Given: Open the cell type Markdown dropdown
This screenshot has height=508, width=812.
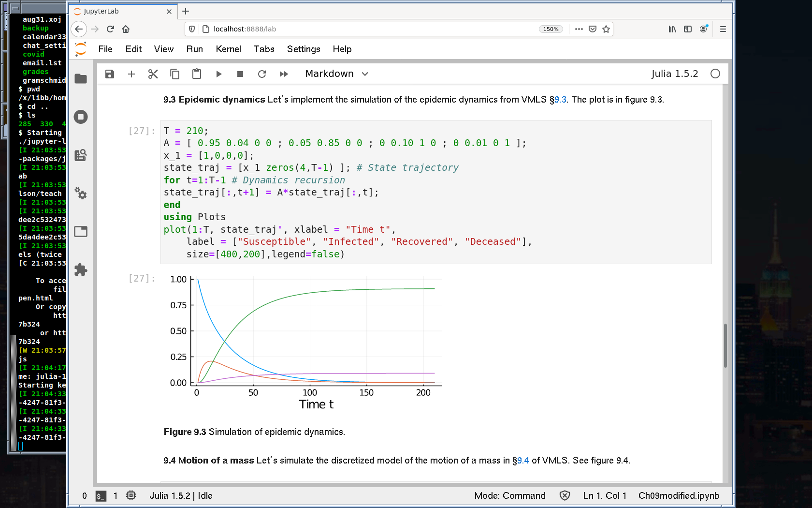Looking at the screenshot, I should 336,74.
